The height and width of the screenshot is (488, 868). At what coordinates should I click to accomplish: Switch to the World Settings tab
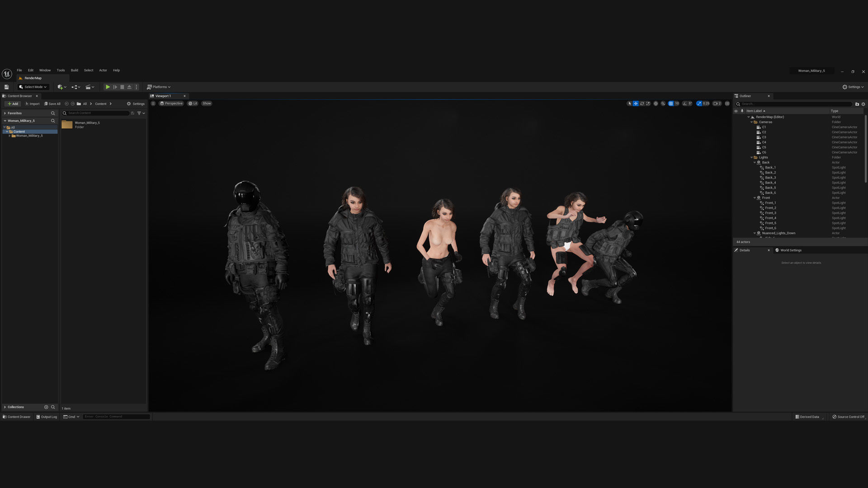click(788, 250)
